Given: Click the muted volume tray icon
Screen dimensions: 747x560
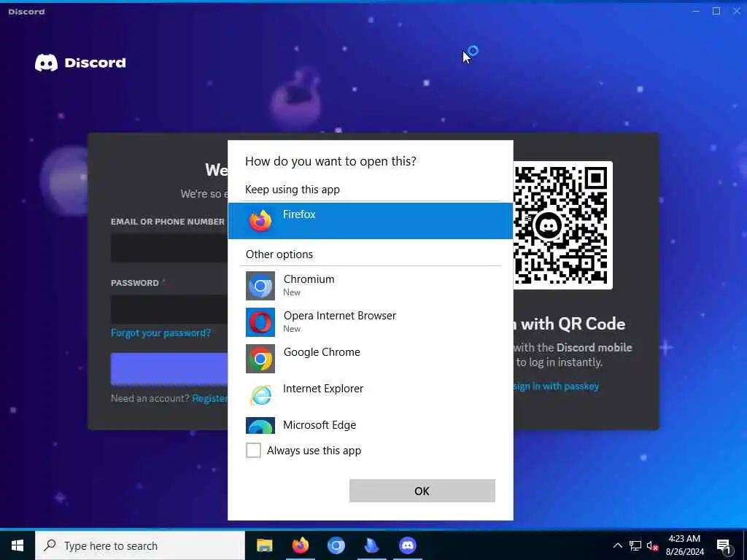Looking at the screenshot, I should pos(653,545).
